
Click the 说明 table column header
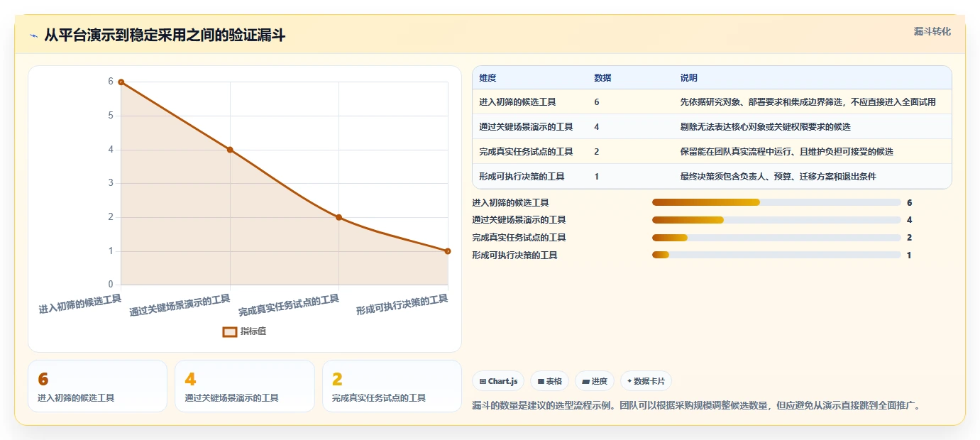689,77
